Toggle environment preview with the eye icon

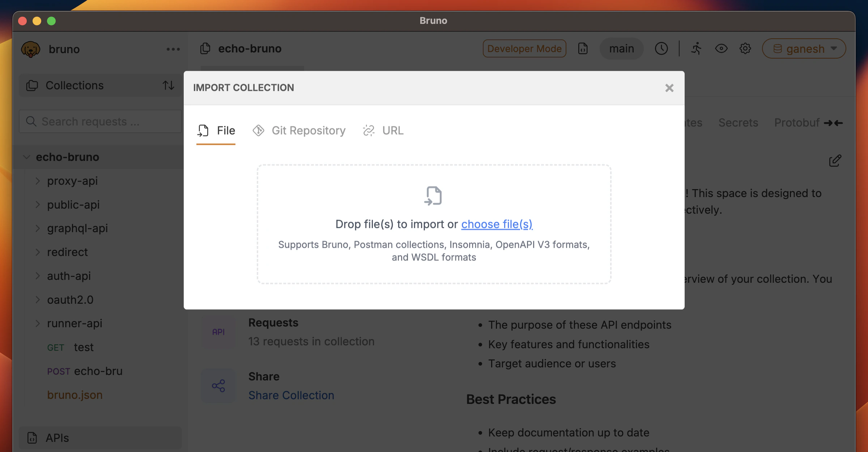pyautogui.click(x=721, y=48)
